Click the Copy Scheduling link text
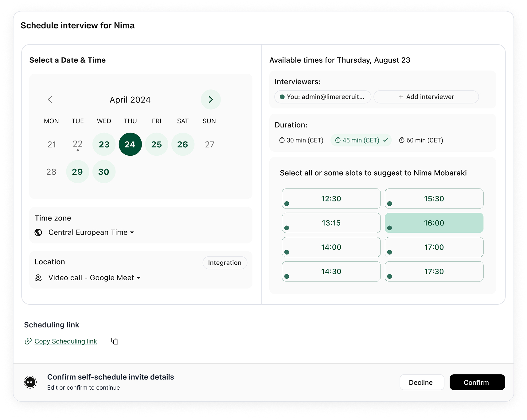Image resolution: width=527 pixels, height=420 pixels. 66,341
